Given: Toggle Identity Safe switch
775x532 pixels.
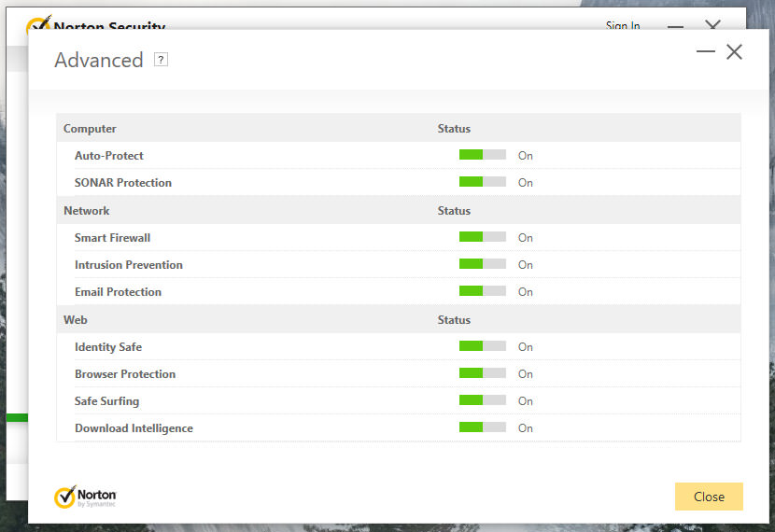Looking at the screenshot, I should point(483,345).
